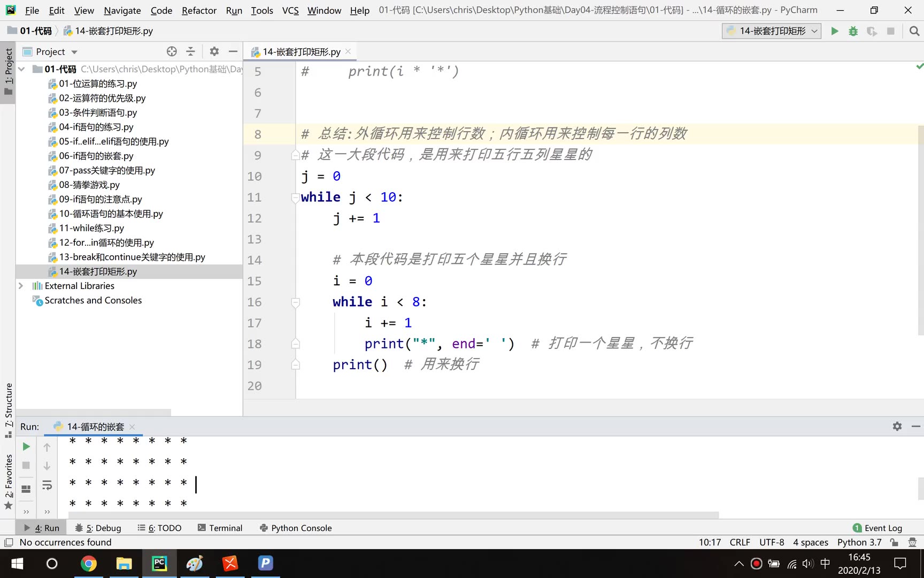
Task: Locate the current file in Project tree
Action: (172, 51)
